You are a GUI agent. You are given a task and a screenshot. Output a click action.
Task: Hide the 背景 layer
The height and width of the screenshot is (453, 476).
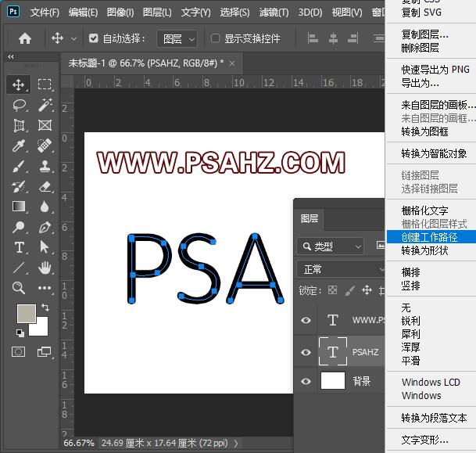pos(306,381)
